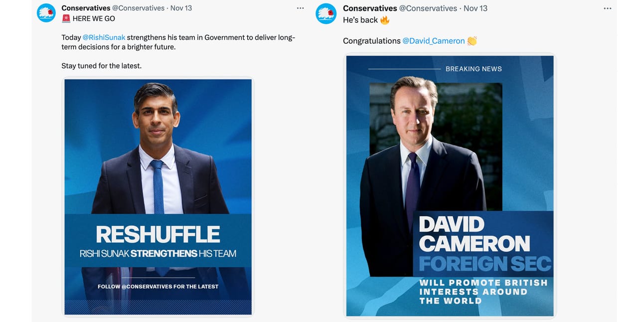The height and width of the screenshot is (322, 644).
Task: Click the 'HERE WE GO' tweet text
Action: point(94,18)
